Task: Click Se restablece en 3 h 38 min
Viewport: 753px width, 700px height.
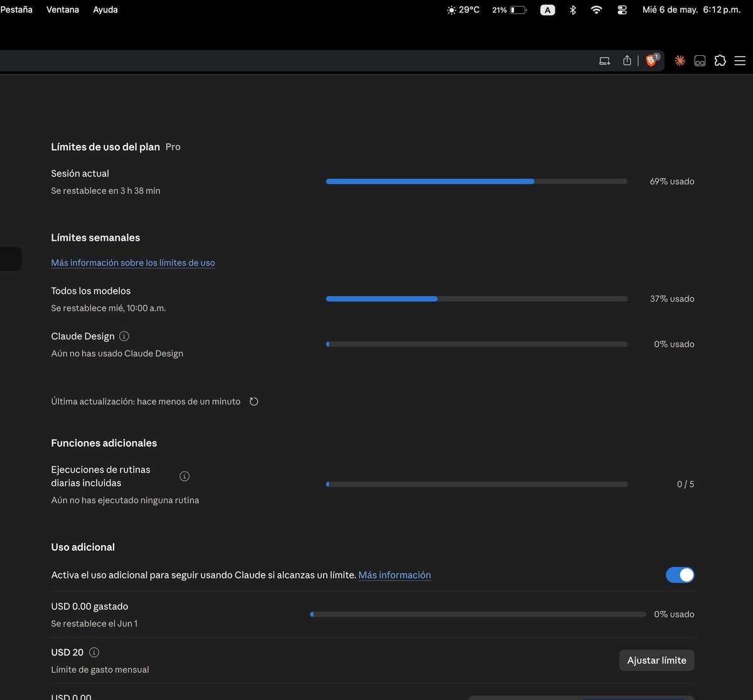Action: click(106, 191)
